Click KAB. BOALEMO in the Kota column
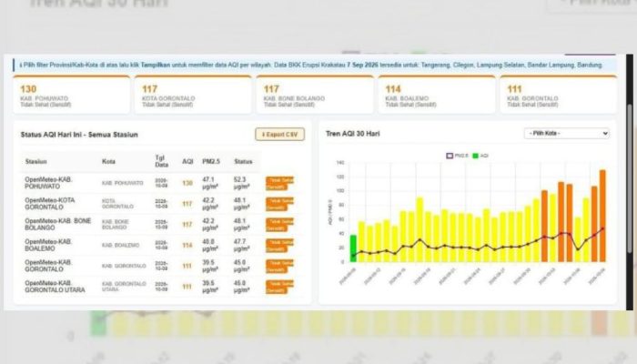The width and height of the screenshot is (637, 364). [x=121, y=246]
